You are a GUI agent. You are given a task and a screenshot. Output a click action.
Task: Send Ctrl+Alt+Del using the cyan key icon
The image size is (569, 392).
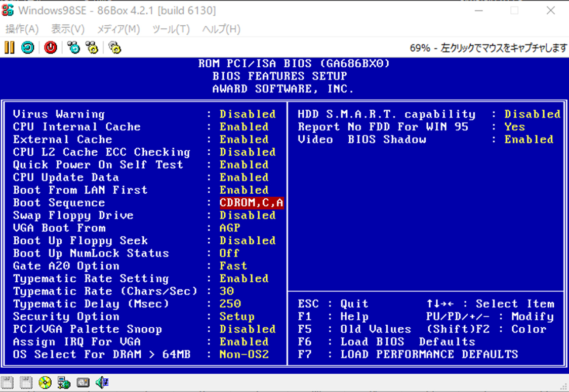(x=74, y=48)
